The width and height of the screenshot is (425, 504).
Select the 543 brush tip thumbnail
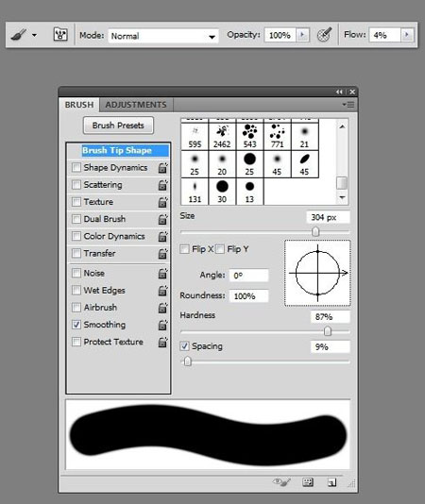click(x=250, y=136)
